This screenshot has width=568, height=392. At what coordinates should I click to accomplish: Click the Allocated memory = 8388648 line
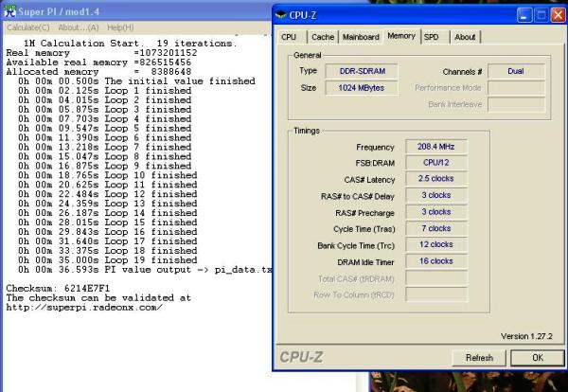[98, 72]
